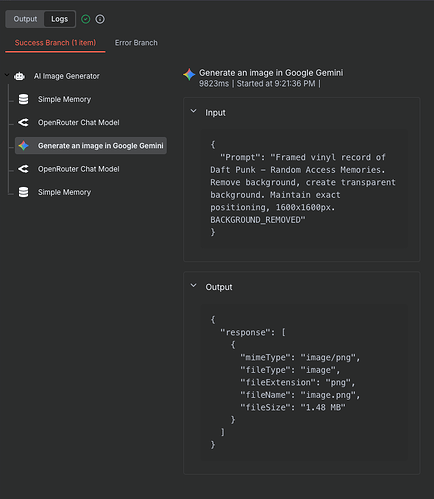434x499 pixels.
Task: Click the green success checkmark icon
Action: (86, 19)
